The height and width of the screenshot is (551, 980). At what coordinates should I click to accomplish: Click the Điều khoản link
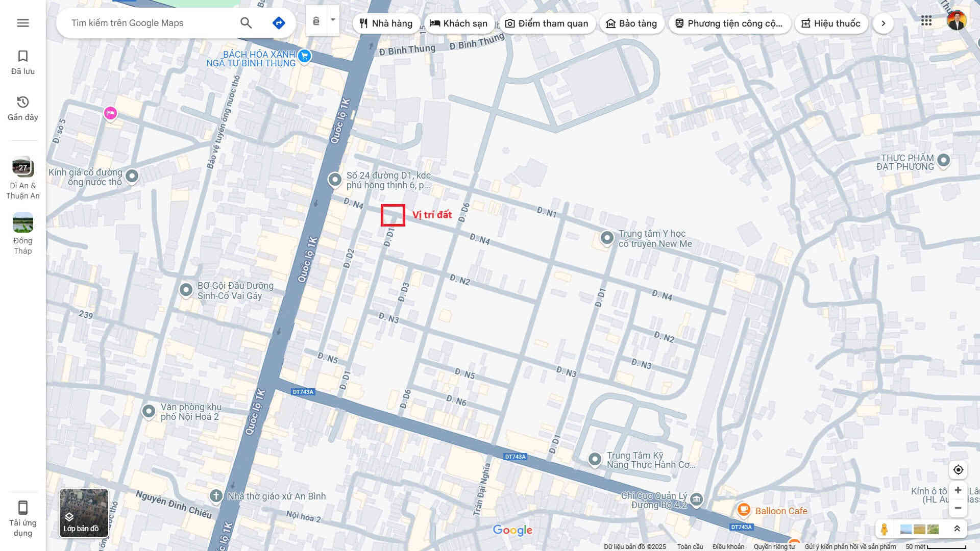[x=728, y=546]
